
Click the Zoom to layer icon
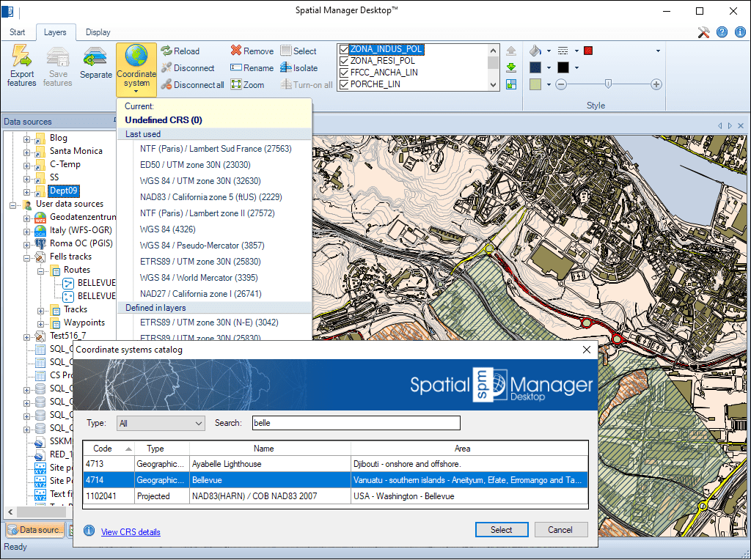235,85
